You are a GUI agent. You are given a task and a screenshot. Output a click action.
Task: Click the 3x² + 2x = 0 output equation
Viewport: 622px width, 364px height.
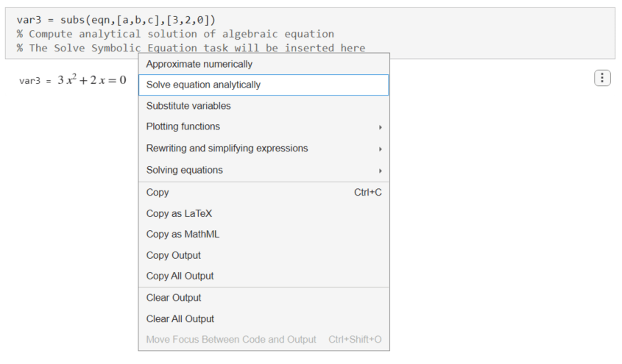[x=91, y=80]
